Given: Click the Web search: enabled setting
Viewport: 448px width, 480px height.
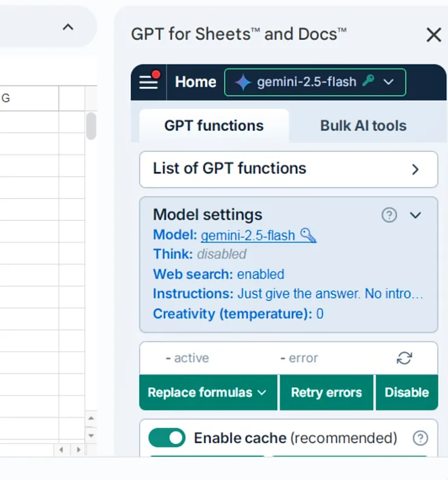Looking at the screenshot, I should [219, 274].
